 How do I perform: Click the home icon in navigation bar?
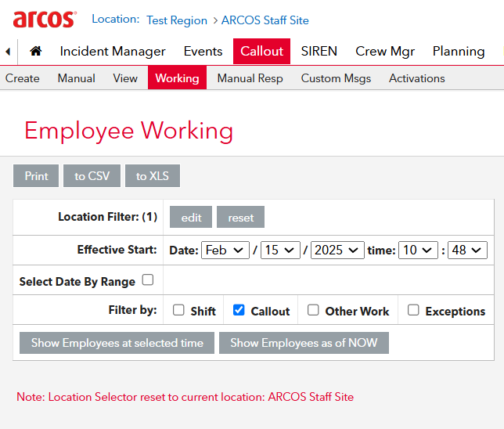point(35,52)
